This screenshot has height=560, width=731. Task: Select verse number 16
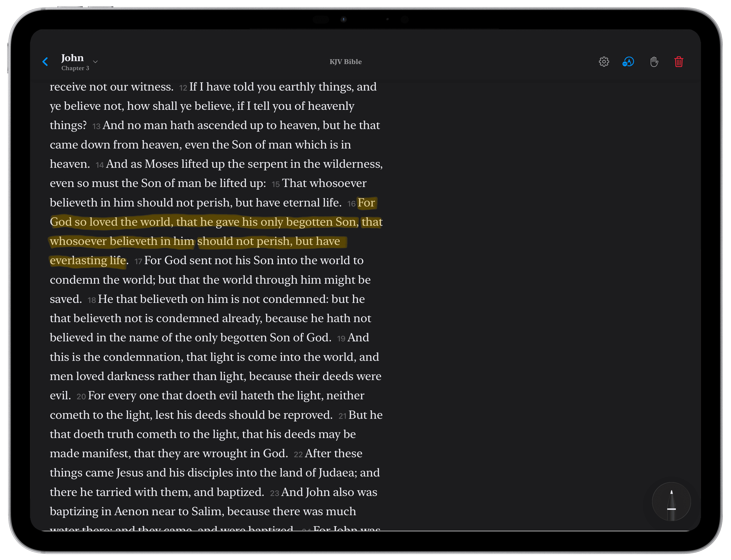tap(351, 204)
